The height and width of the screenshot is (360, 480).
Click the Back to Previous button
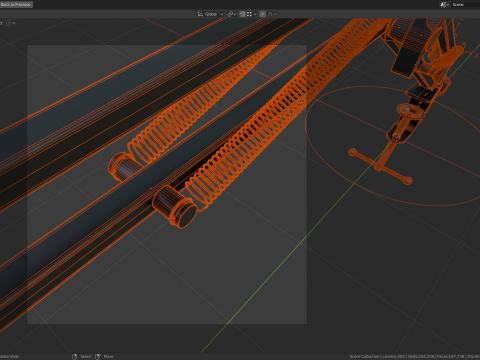16,4
